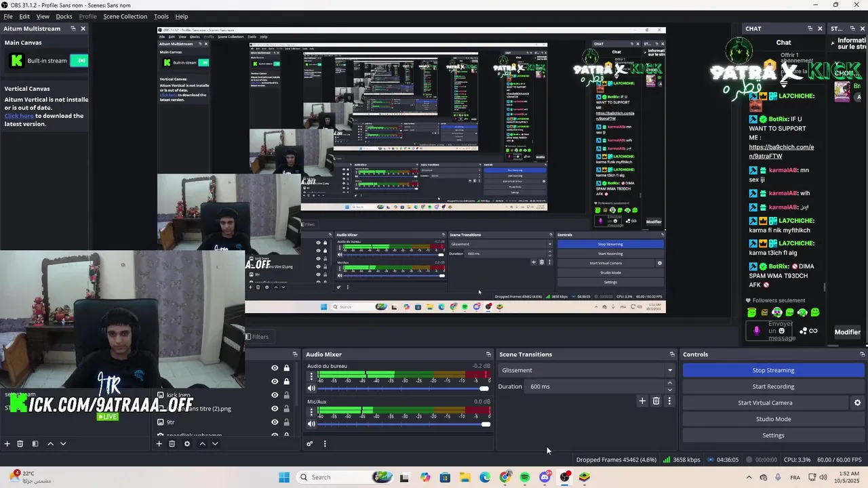Open Mic/Aux options menu
This screenshot has height=488, width=868.
pos(311,411)
